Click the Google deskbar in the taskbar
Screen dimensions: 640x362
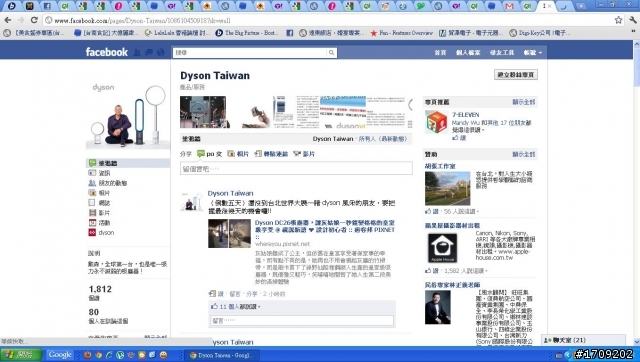pos(60,355)
